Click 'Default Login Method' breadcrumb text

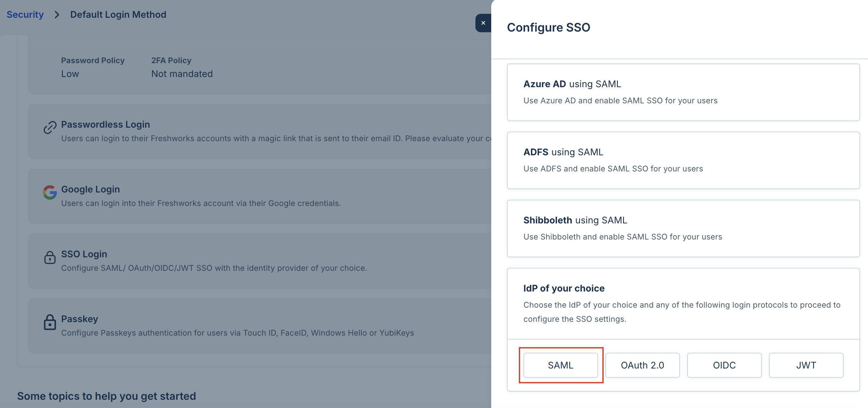pyautogui.click(x=118, y=14)
